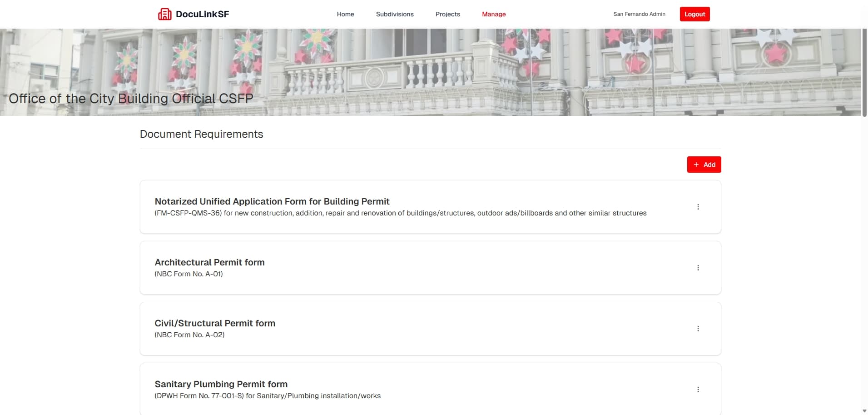Open the Manage section
The height and width of the screenshot is (415, 868).
point(494,14)
